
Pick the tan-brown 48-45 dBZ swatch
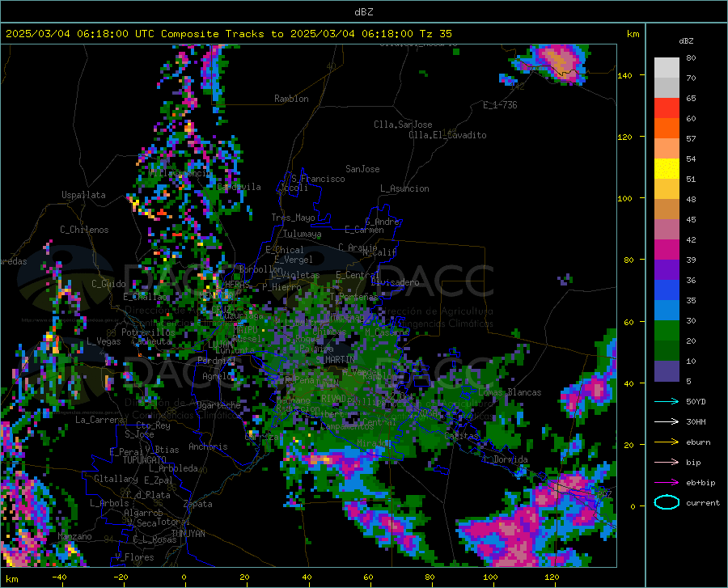click(667, 209)
